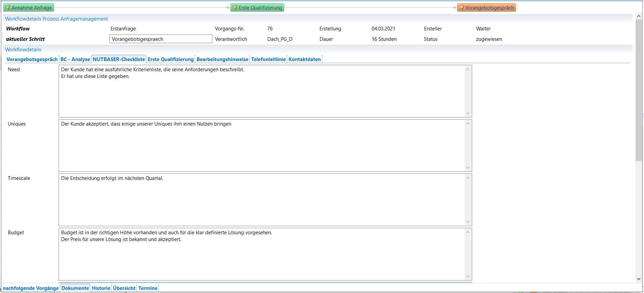Show the Telefonleitlinie tab
Screen dimensions: 644x293
tap(268, 59)
